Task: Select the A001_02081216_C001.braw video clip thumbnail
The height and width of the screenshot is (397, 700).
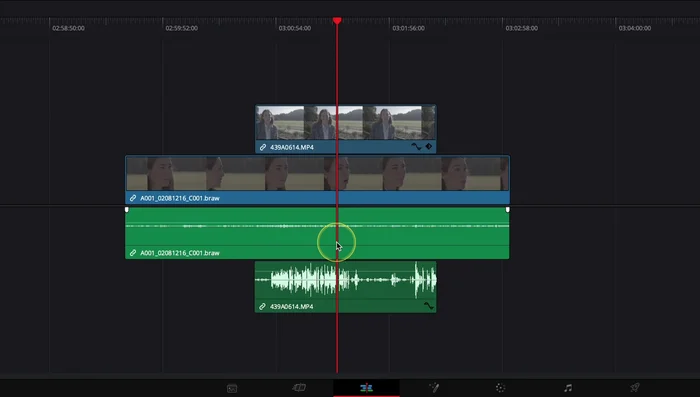Action: [x=317, y=173]
